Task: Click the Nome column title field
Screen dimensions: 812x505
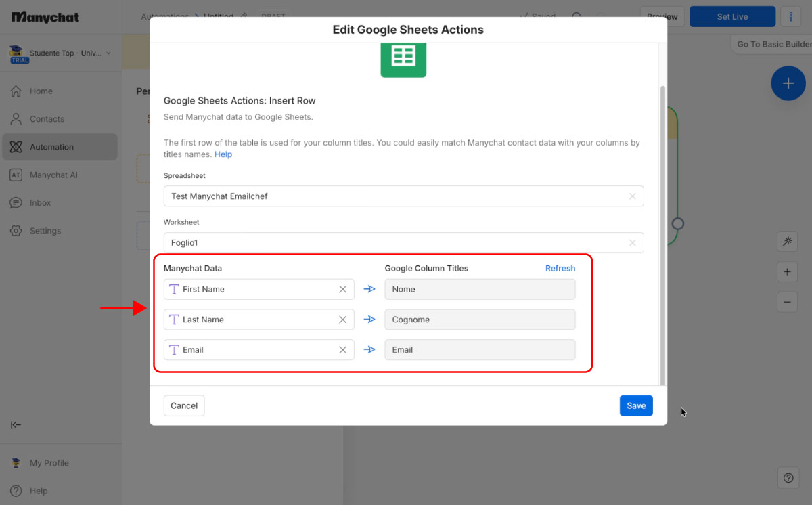Action: [480, 289]
